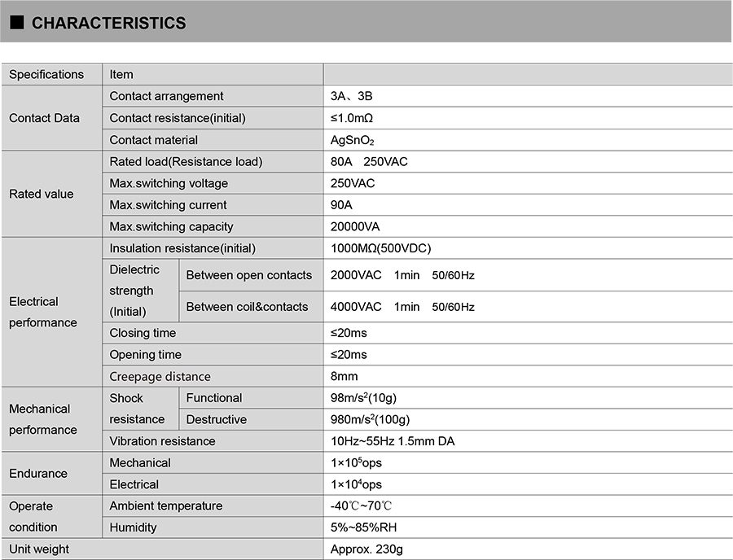
Task: Click the Approx. 230g unit weight value
Action: pos(366,549)
